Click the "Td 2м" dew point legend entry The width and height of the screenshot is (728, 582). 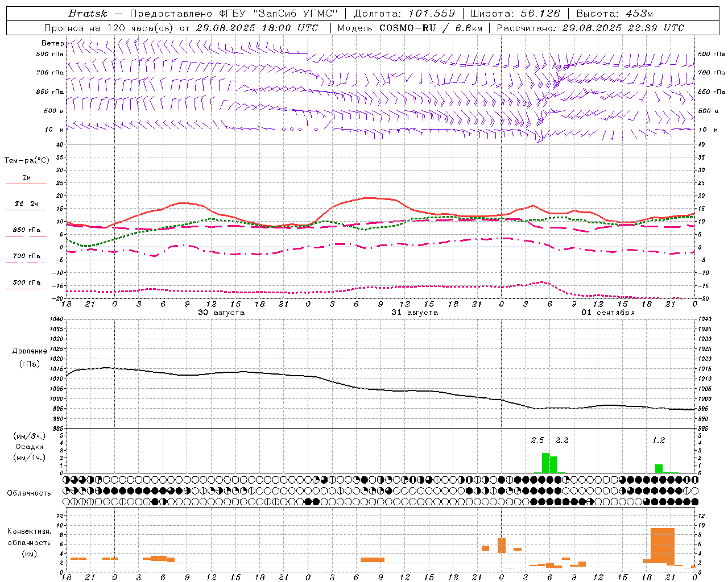coord(26,203)
